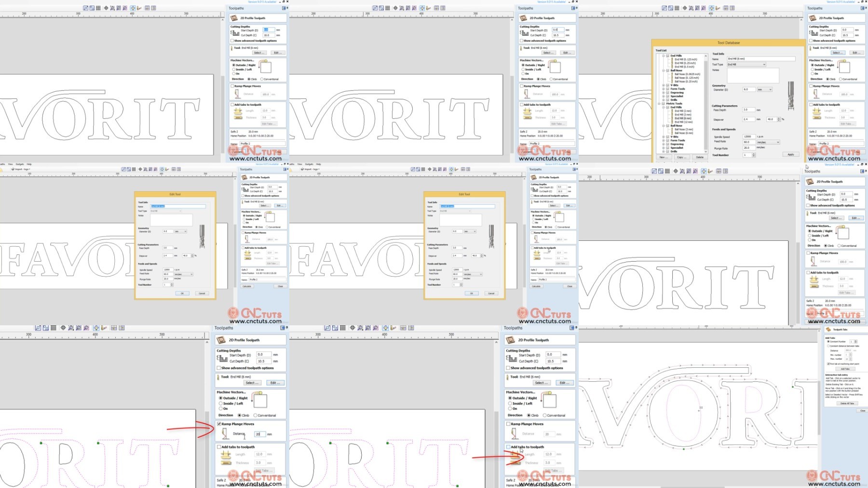Click grid icon in toolbar of ramp-checked window
Viewport: 868px width, 488px height.
(x=54, y=328)
